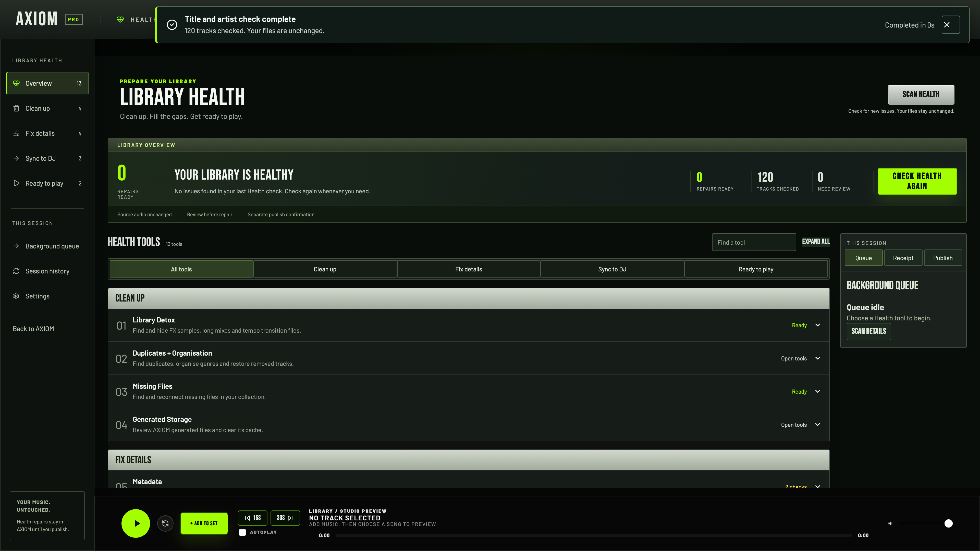Click the Settings gear icon
Screen dimensions: 980x551
pos(16,296)
